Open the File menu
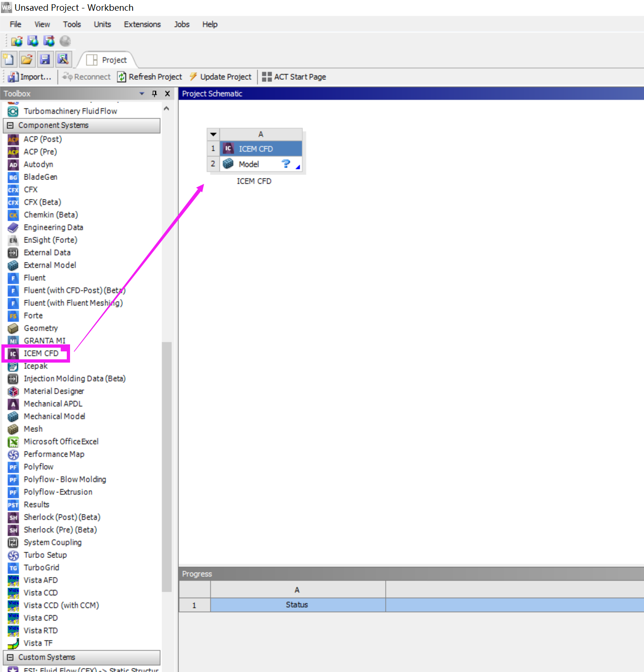This screenshot has height=672, width=644. [15, 24]
